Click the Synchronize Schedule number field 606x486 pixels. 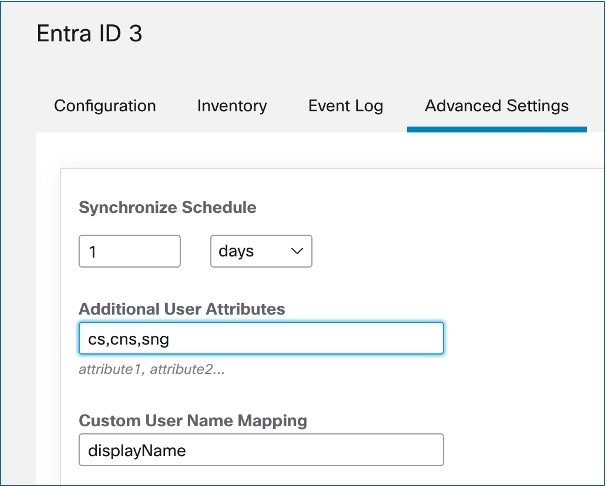click(129, 251)
